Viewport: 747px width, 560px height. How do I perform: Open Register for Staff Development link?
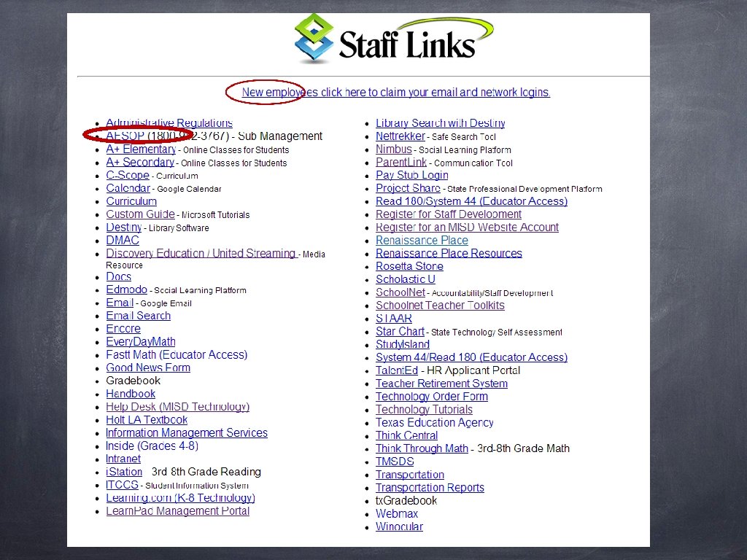point(449,214)
